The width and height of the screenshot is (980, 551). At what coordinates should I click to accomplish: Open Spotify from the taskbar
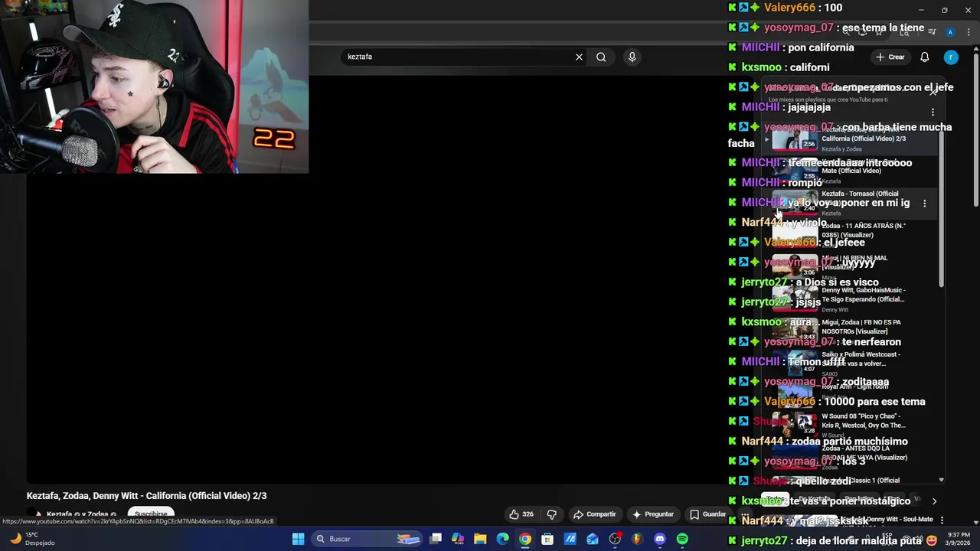pyautogui.click(x=682, y=540)
